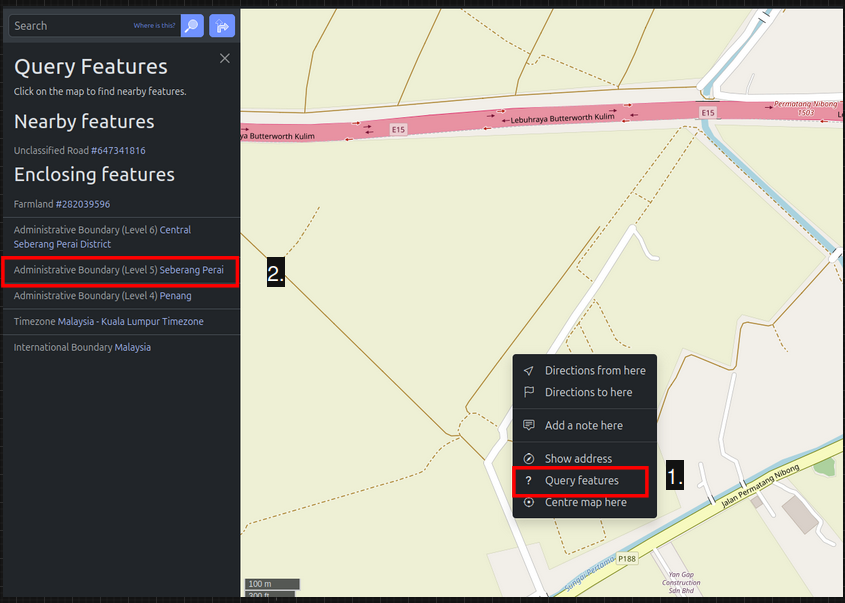Click the search magnifier icon
The width and height of the screenshot is (845, 603).
click(191, 25)
